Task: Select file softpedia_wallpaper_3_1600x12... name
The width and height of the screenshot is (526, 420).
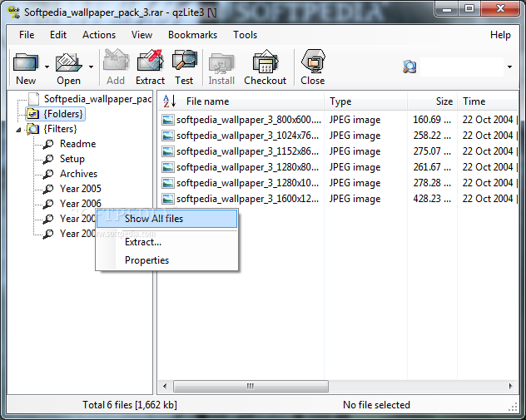Action: [x=247, y=199]
